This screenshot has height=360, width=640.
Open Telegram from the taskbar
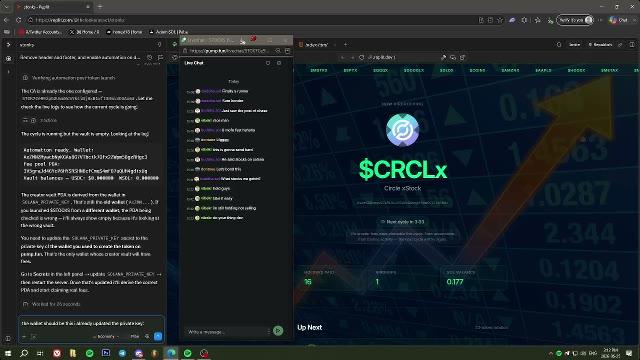122,353
